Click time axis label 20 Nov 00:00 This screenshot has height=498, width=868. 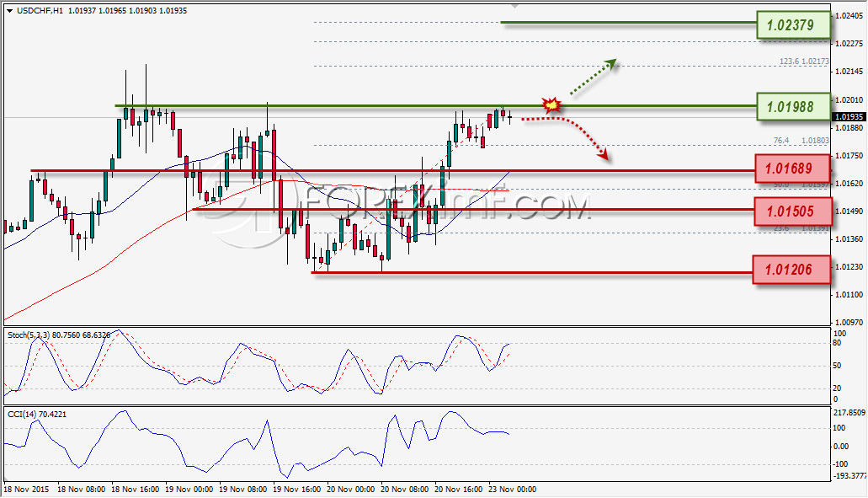(350, 490)
